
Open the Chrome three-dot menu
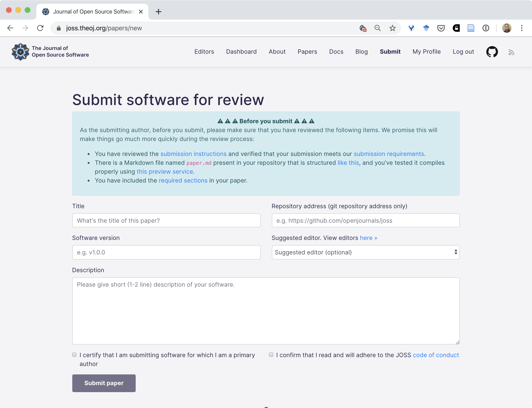click(x=522, y=28)
